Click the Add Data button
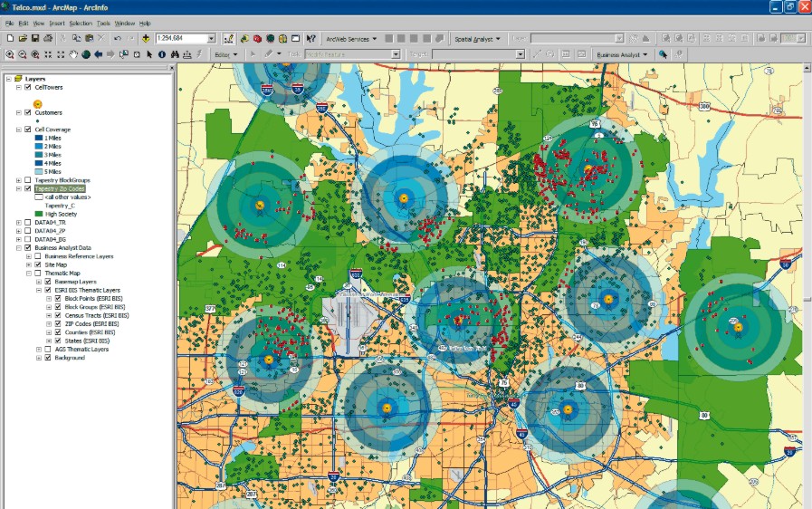 click(146, 39)
